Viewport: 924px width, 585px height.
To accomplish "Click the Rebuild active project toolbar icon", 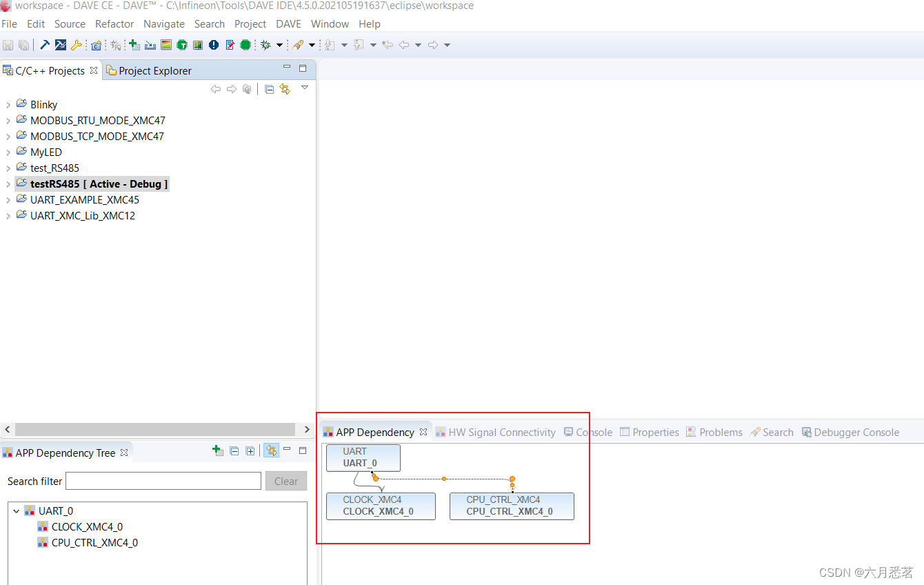I will [x=61, y=45].
